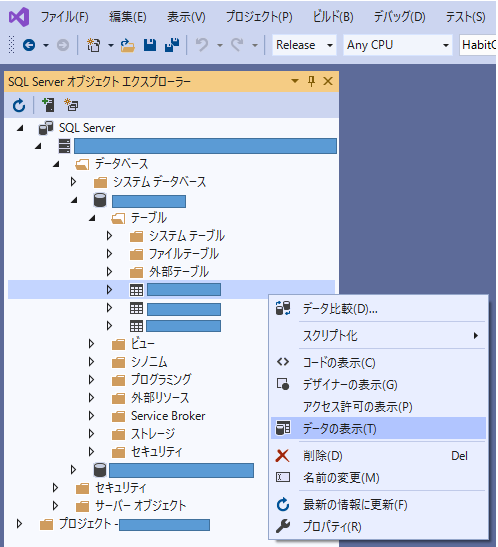498x547 pixels.
Task: Collapse the データベース folder node
Action: (56, 164)
